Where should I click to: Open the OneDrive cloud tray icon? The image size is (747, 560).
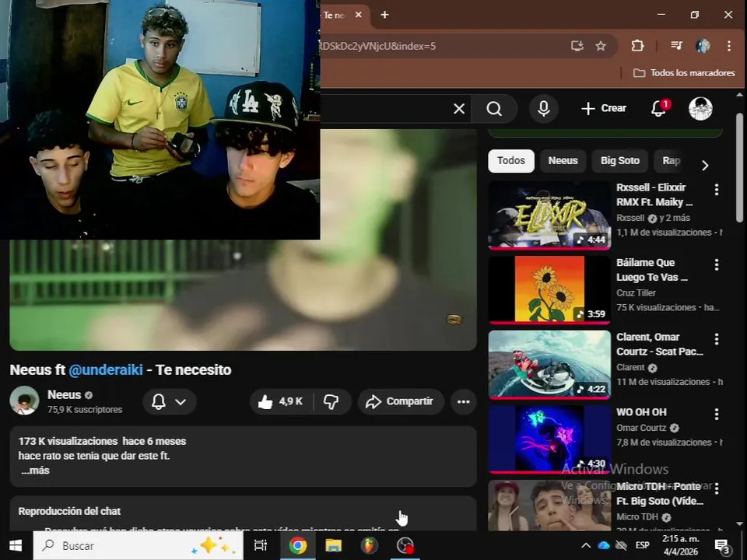click(603, 546)
